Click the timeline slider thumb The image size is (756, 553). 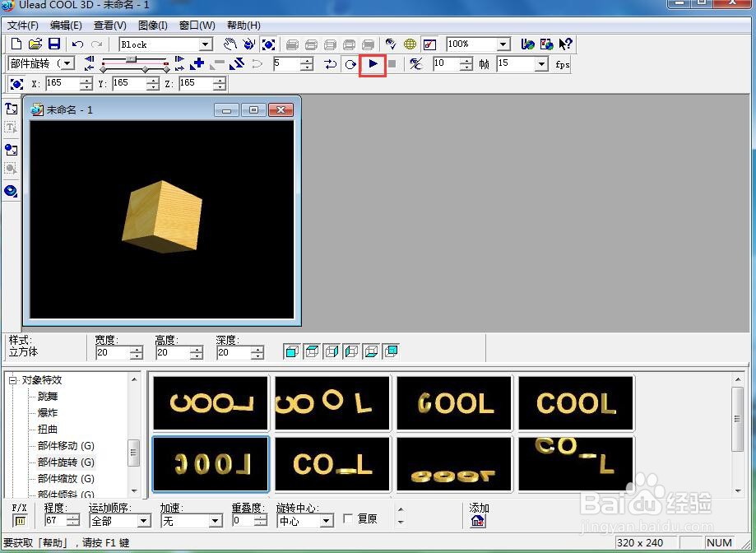point(131,58)
